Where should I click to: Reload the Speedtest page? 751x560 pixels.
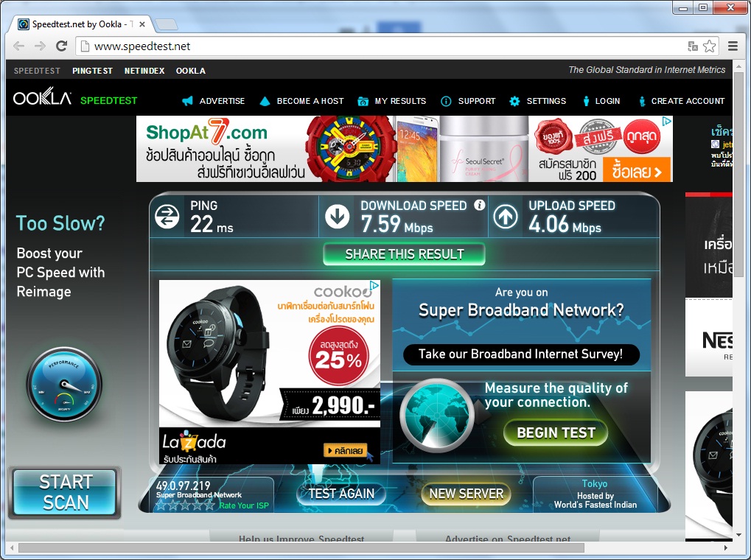(61, 46)
